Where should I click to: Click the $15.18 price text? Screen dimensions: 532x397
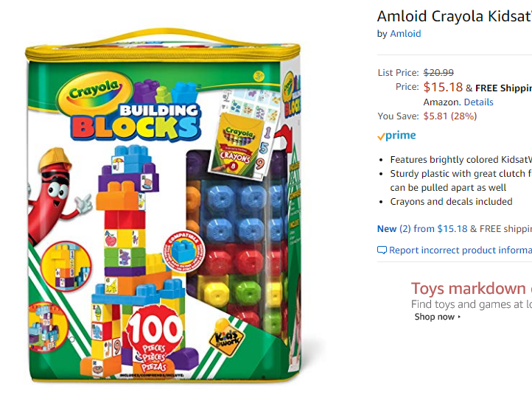[443, 87]
